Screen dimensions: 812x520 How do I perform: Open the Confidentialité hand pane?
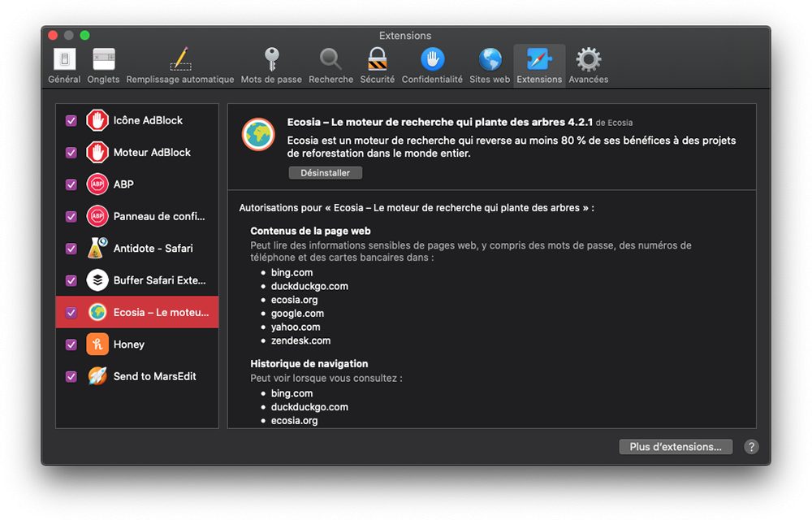click(432, 65)
